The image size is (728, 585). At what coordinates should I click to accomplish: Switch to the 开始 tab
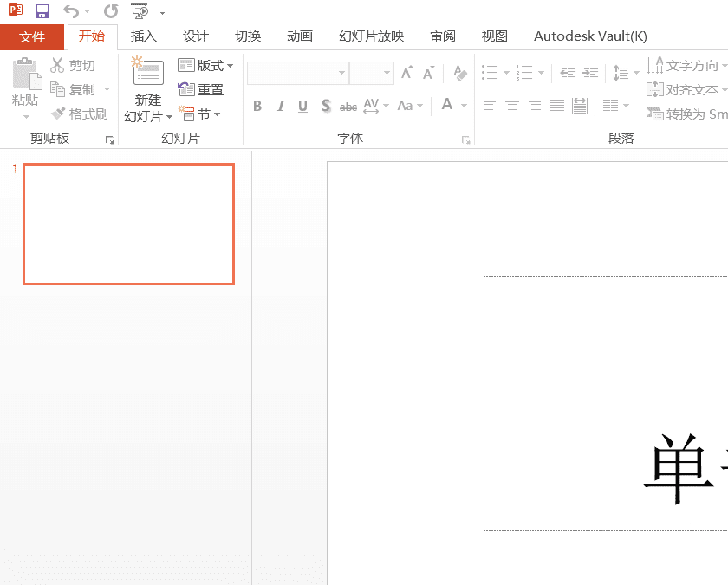(x=92, y=36)
